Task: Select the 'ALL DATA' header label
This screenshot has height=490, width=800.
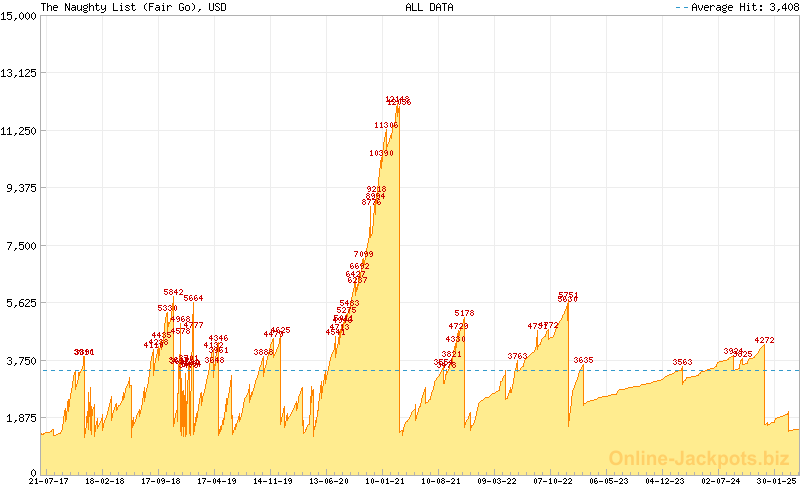Action: click(x=429, y=7)
